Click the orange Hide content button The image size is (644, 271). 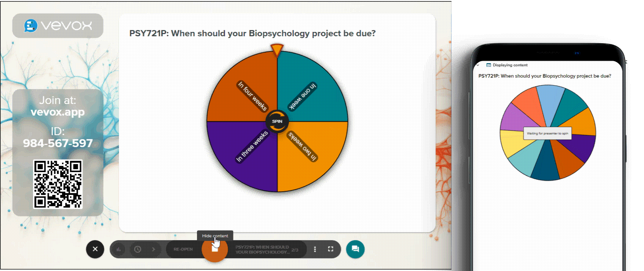click(215, 249)
